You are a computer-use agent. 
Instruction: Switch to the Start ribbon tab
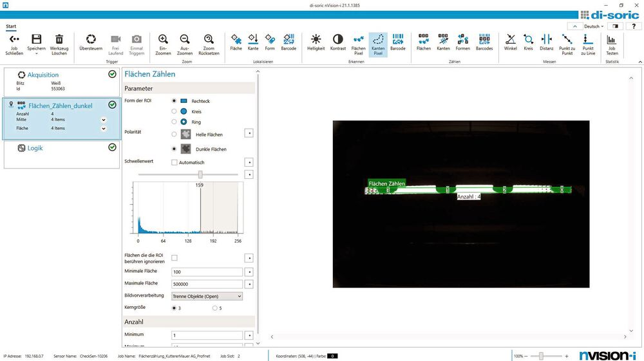11,26
